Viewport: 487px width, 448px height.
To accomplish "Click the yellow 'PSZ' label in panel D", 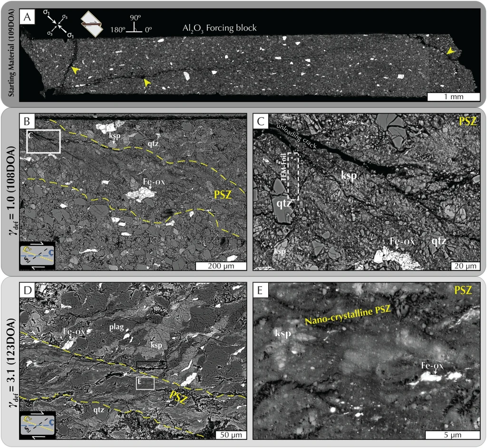I will tap(178, 398).
